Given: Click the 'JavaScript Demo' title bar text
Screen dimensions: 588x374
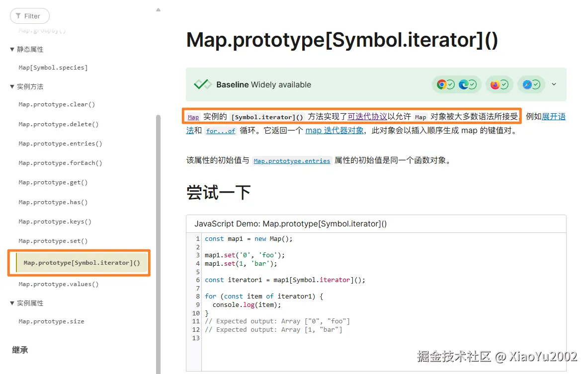Looking at the screenshot, I should coord(291,224).
